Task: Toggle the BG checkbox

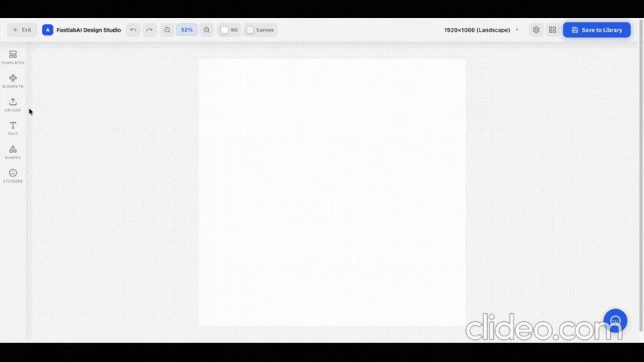Action: [x=225, y=30]
